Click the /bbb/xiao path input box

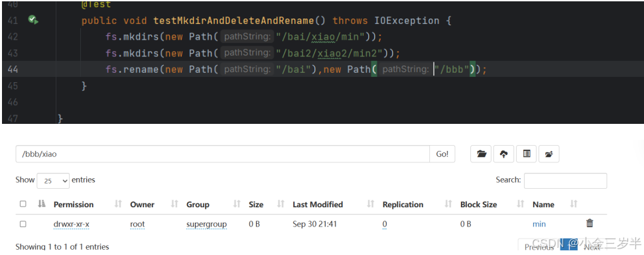(x=223, y=154)
